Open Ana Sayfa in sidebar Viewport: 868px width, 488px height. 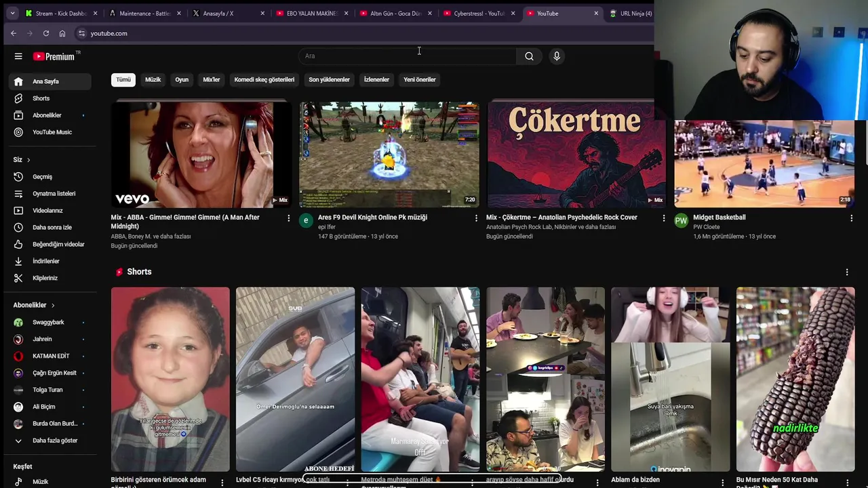[x=50, y=81]
